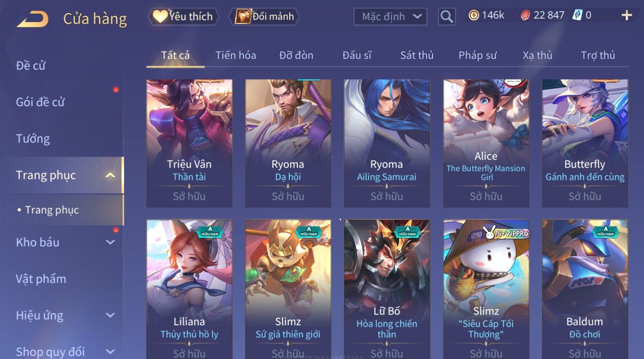Click the red ruby currency icon
The image size is (644, 359).
(525, 15)
